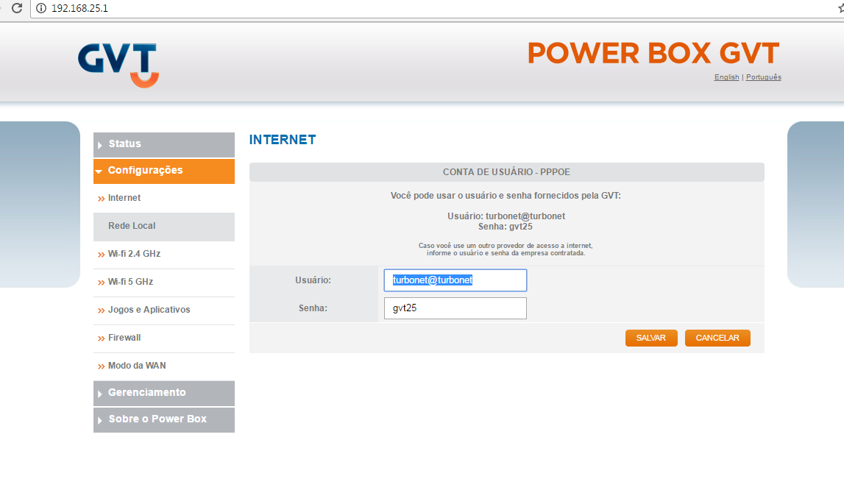Expand the Status menu section

click(x=163, y=144)
